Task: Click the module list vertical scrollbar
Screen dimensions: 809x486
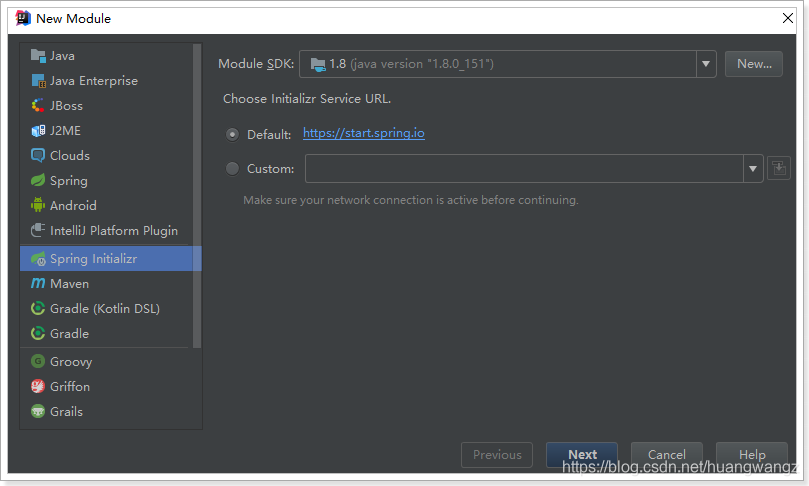Action: click(197, 196)
